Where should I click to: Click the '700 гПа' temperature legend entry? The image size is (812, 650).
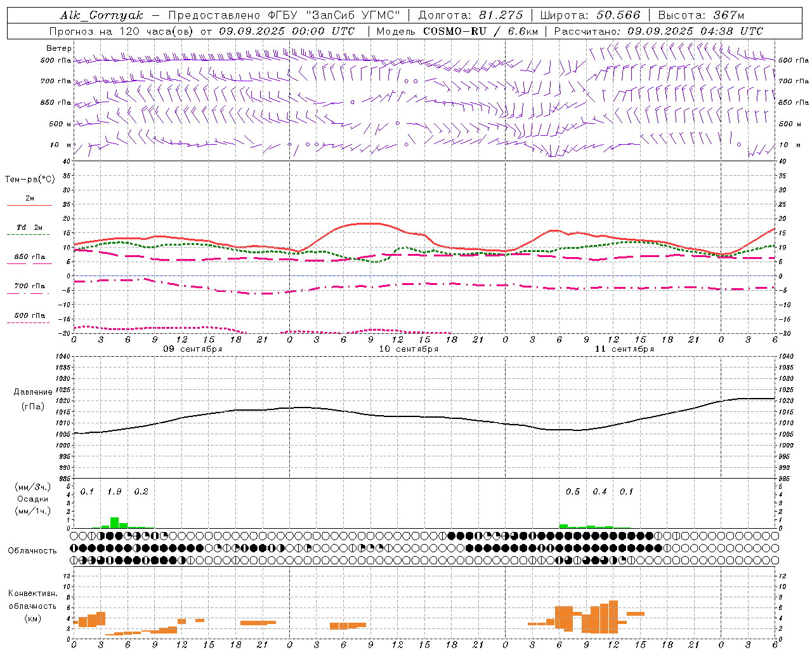[x=30, y=286]
